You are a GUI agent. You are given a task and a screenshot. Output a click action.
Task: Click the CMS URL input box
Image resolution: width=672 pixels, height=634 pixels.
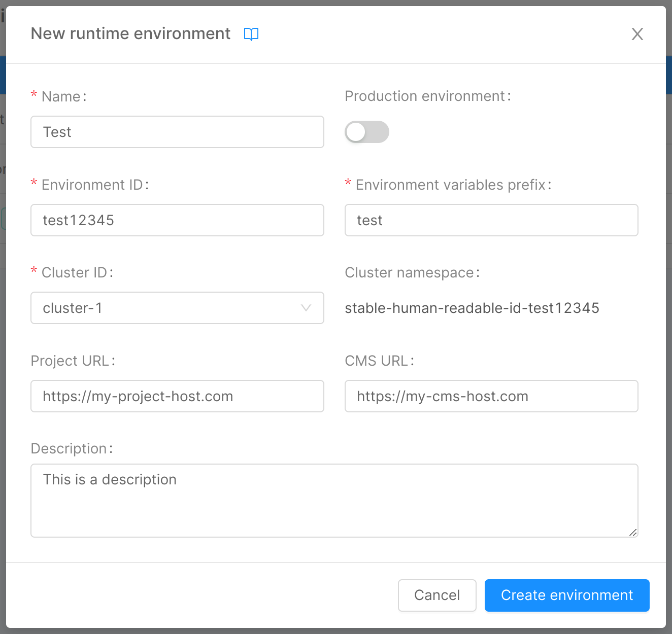(491, 396)
